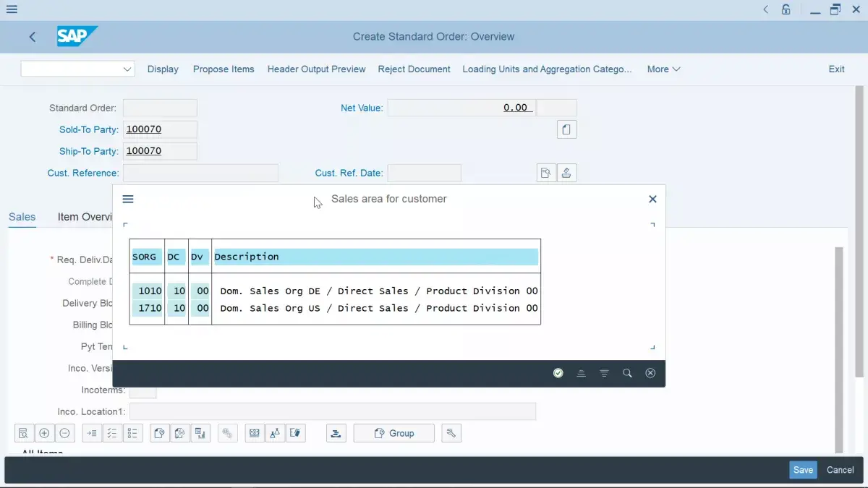
Task: Click Exit in the toolbar
Action: pyautogui.click(x=836, y=69)
